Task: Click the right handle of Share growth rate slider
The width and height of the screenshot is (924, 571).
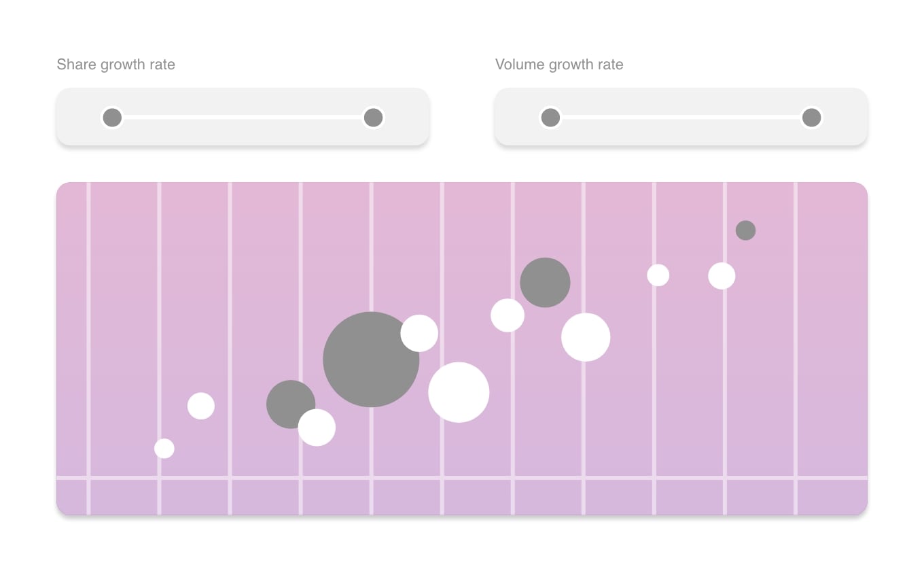Action: tap(373, 118)
